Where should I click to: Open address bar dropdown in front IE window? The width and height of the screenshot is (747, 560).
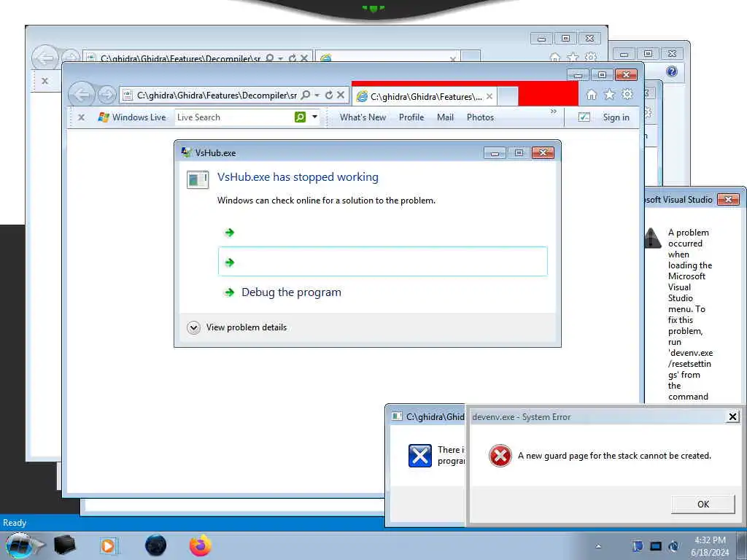[x=317, y=96]
